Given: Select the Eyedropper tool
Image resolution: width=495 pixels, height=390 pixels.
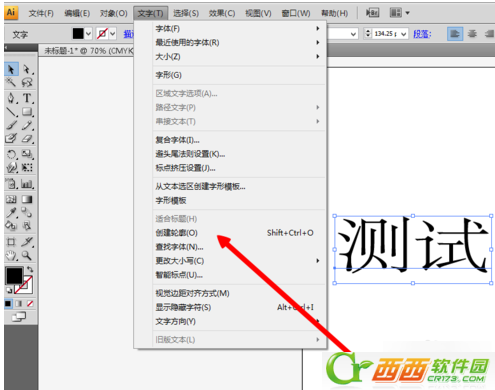Looking at the screenshot, I should [x=11, y=212].
